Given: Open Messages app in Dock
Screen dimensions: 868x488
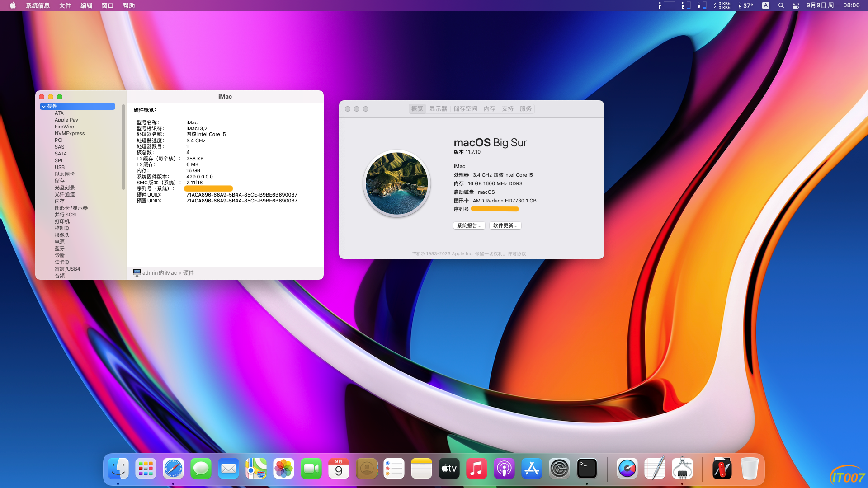Looking at the screenshot, I should pyautogui.click(x=201, y=469).
